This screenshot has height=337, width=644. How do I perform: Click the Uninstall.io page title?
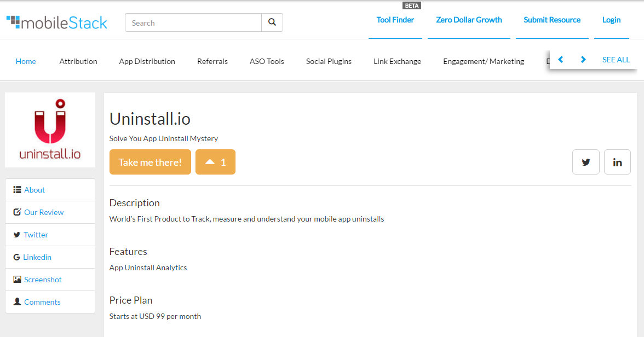(150, 119)
